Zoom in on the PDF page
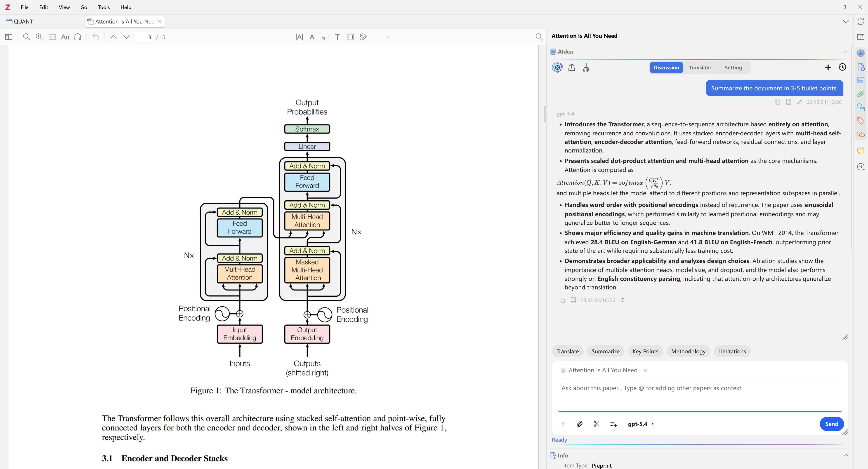The height and width of the screenshot is (469, 868). coord(39,37)
